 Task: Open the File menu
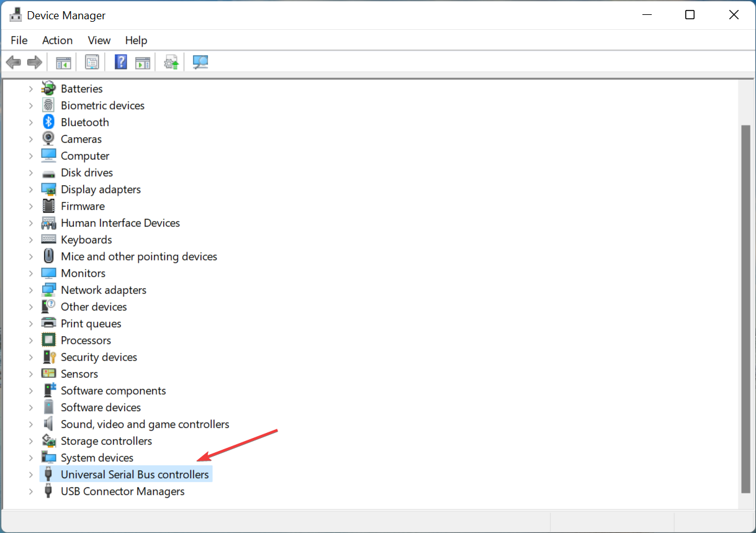(x=19, y=40)
